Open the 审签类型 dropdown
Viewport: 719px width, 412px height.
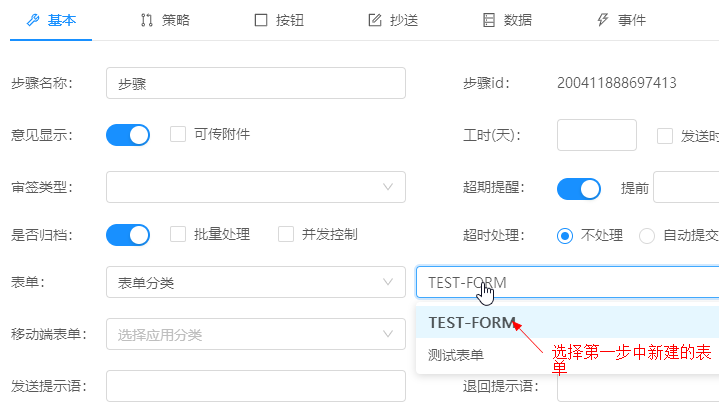pyautogui.click(x=256, y=187)
